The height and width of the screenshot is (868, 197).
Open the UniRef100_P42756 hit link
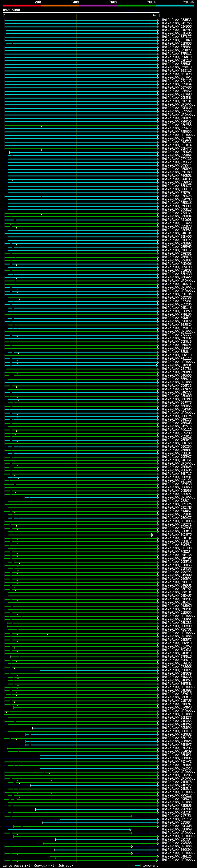[x=176, y=23]
